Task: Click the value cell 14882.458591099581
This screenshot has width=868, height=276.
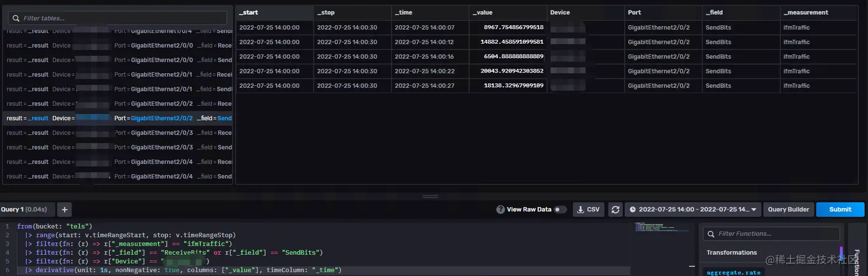Action: pyautogui.click(x=507, y=42)
